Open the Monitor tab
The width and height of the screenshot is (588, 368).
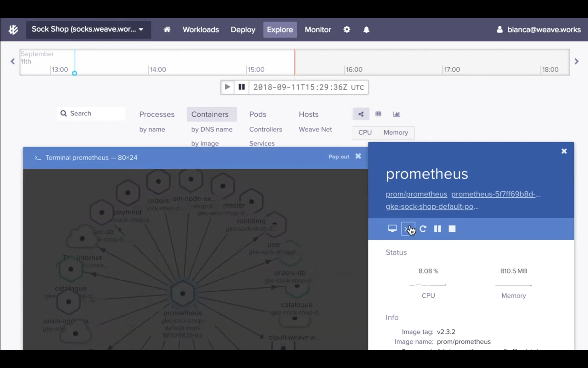point(318,30)
